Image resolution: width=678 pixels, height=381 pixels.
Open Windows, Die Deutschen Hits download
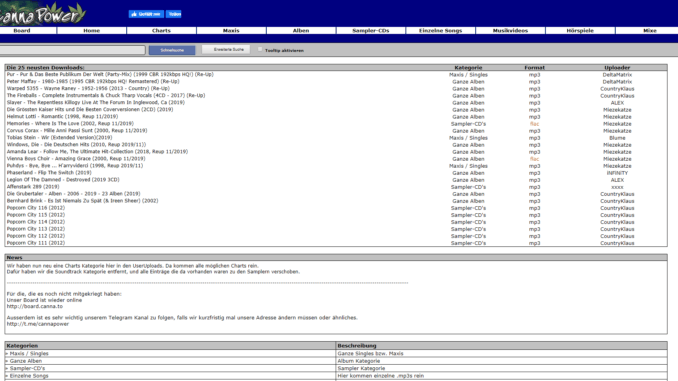point(76,144)
